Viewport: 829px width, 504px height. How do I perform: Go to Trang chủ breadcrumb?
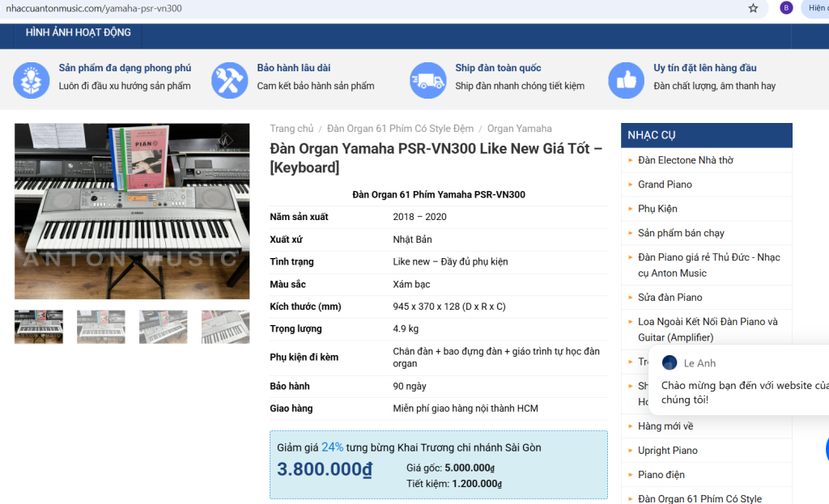[291, 129]
